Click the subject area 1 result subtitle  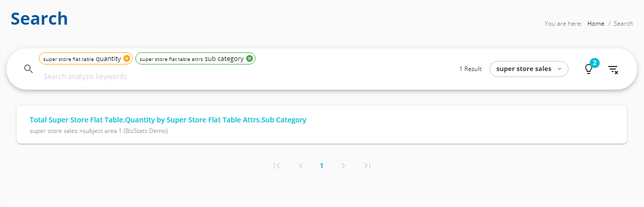(x=99, y=131)
